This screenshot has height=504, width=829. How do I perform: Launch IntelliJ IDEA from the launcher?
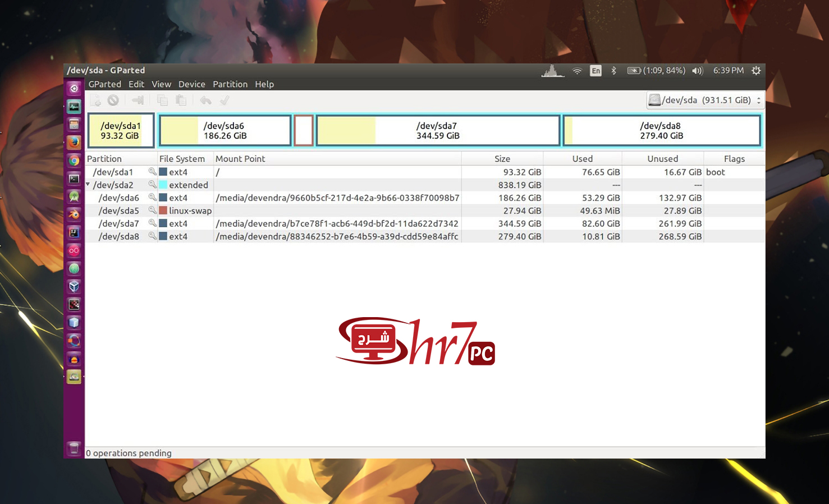pyautogui.click(x=74, y=232)
